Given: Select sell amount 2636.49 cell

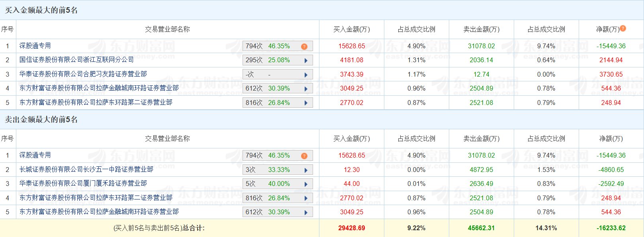Looking at the screenshot, I should (481, 184).
